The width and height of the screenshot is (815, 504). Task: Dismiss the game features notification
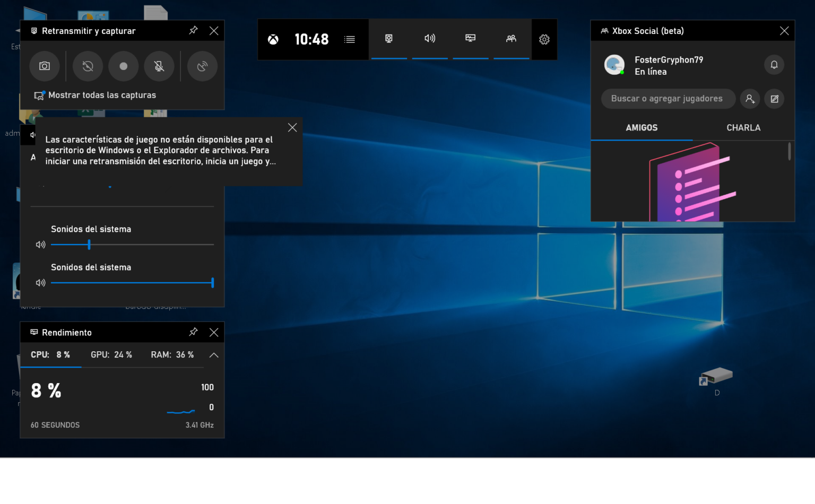pyautogui.click(x=292, y=127)
